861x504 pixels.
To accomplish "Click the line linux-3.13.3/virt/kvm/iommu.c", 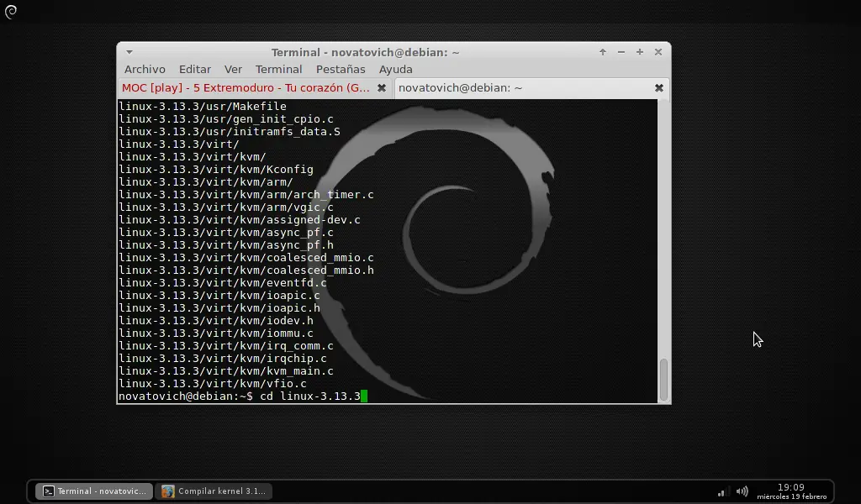I will point(216,333).
